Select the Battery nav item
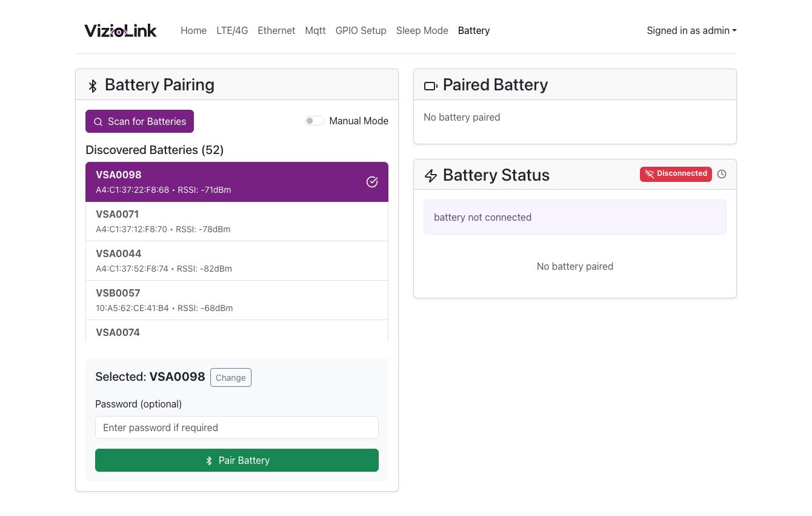 click(474, 30)
